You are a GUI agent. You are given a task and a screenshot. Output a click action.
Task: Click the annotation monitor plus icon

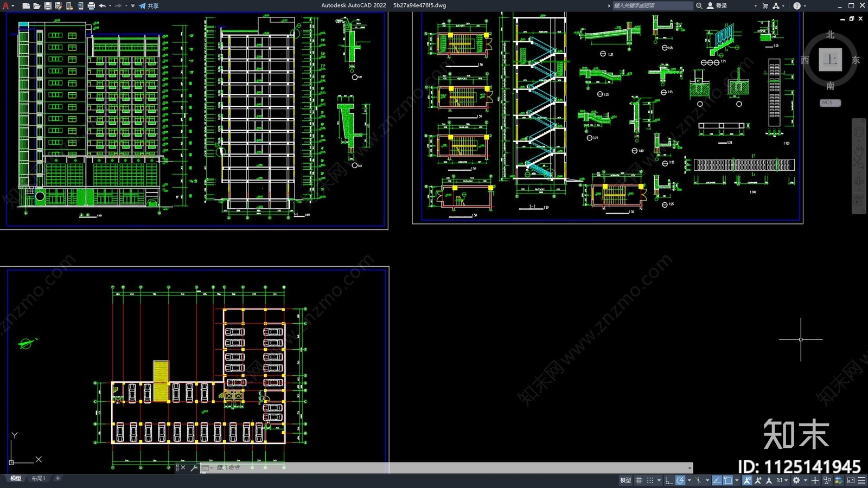tap(815, 480)
